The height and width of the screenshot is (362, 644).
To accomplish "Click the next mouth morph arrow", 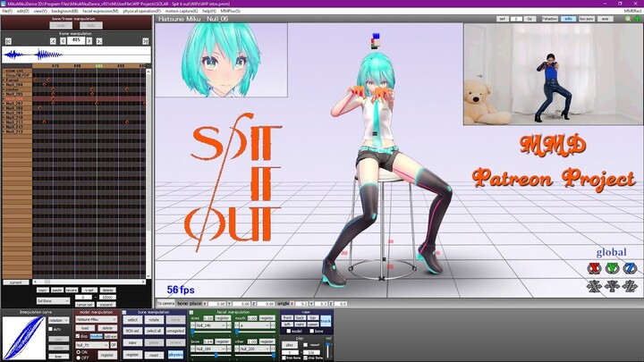I will [x=273, y=325].
